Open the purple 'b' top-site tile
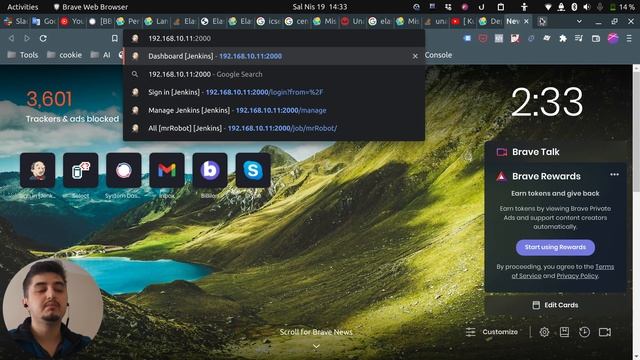The height and width of the screenshot is (360, 640). 210,170
